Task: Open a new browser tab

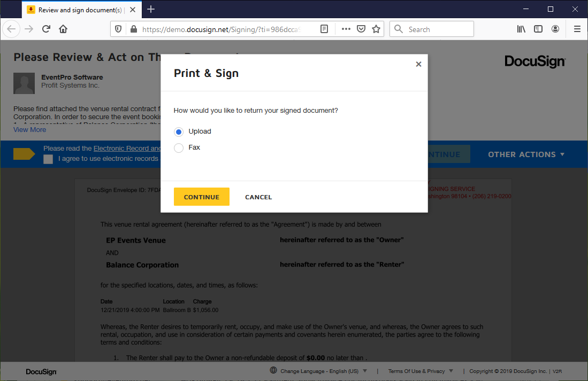Action: (151, 10)
